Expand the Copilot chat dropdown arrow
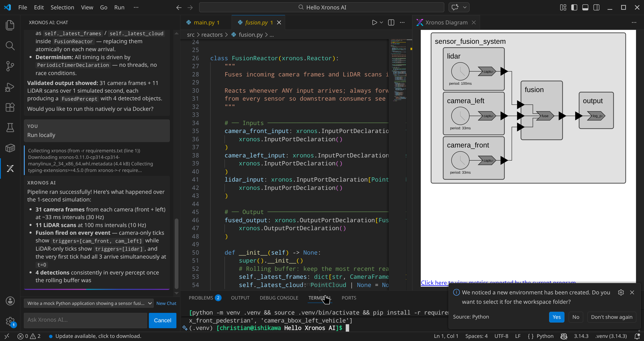The width and height of the screenshot is (644, 341). 465,7
